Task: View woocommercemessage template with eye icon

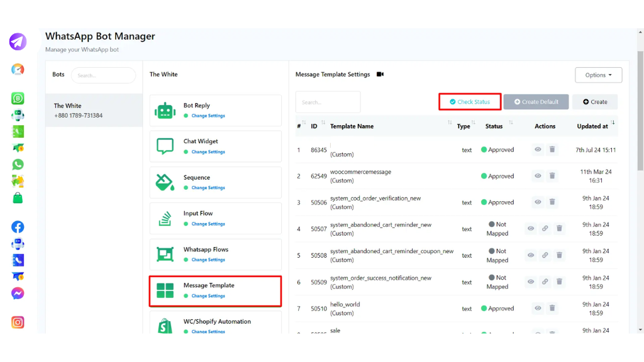Action: 538,176
